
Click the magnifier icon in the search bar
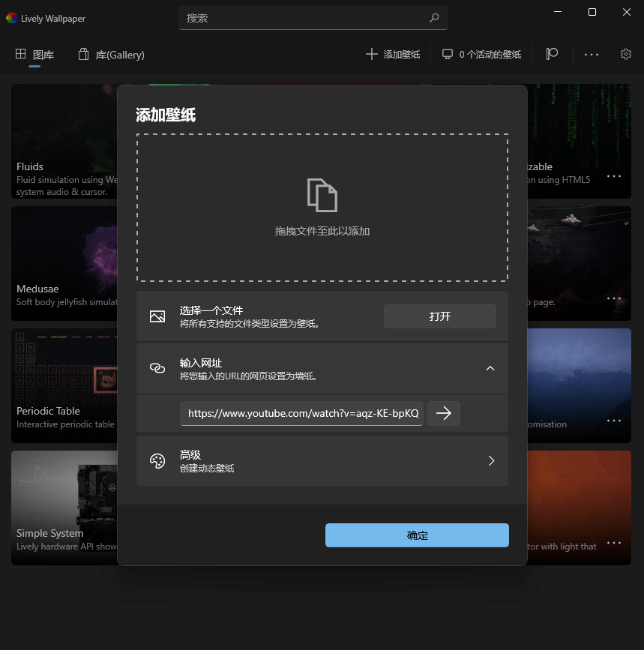(434, 17)
